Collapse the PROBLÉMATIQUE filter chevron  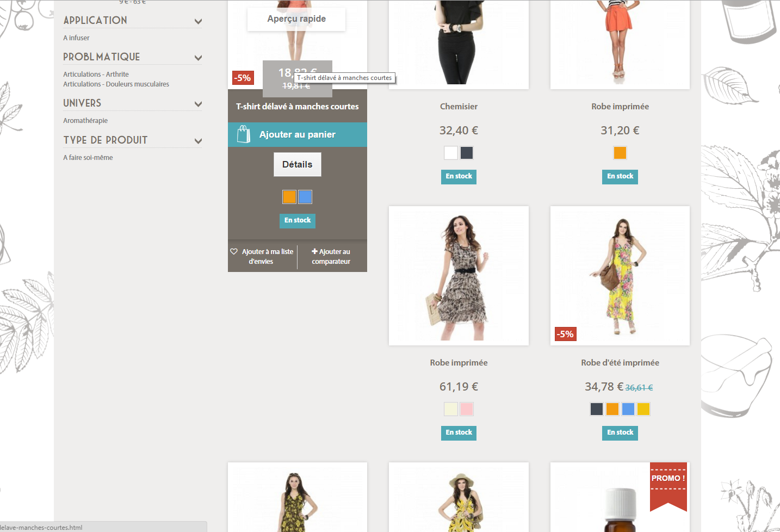pos(198,58)
